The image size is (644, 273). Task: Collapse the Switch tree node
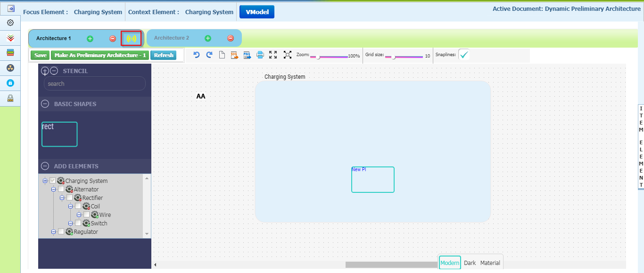pyautogui.click(x=70, y=223)
